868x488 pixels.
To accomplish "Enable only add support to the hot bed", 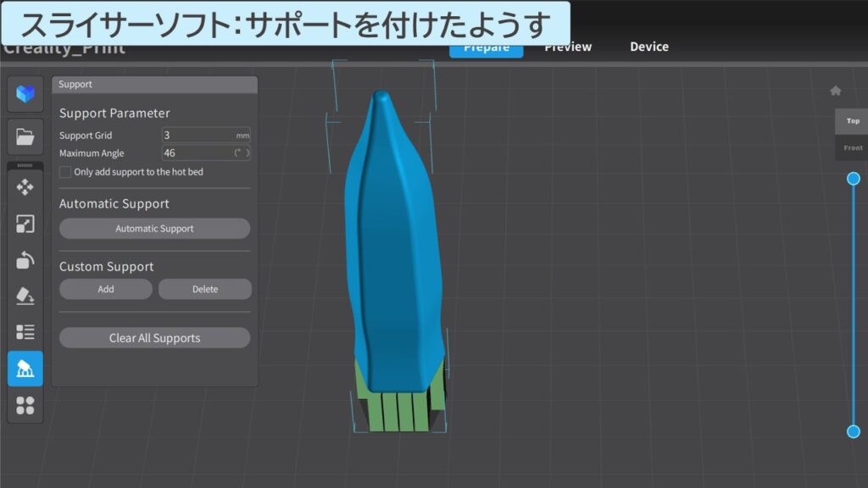I will pyautogui.click(x=65, y=172).
